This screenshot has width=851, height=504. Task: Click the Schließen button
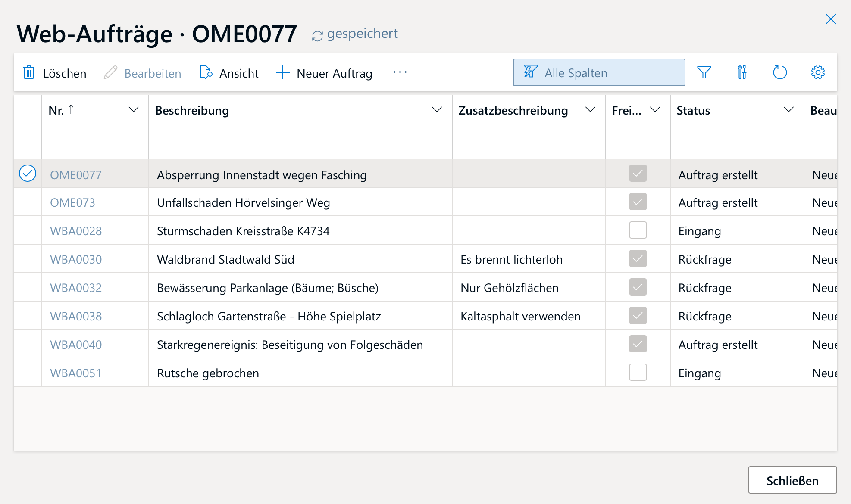click(792, 480)
